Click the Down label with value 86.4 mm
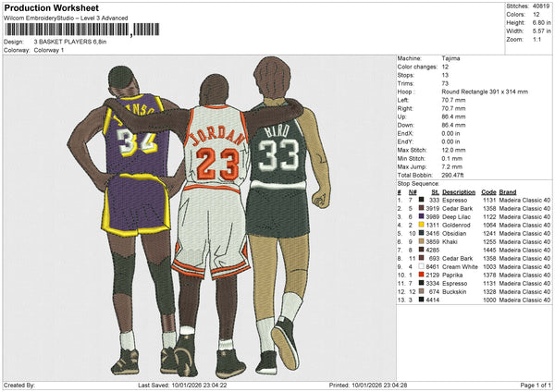 click(405, 125)
